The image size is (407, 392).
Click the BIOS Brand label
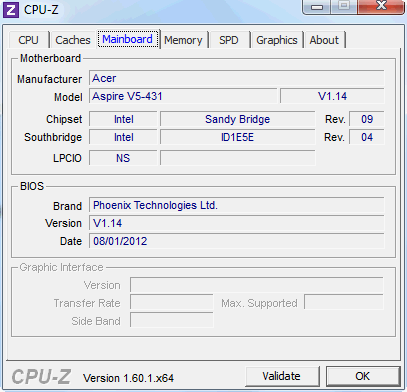[67, 206]
